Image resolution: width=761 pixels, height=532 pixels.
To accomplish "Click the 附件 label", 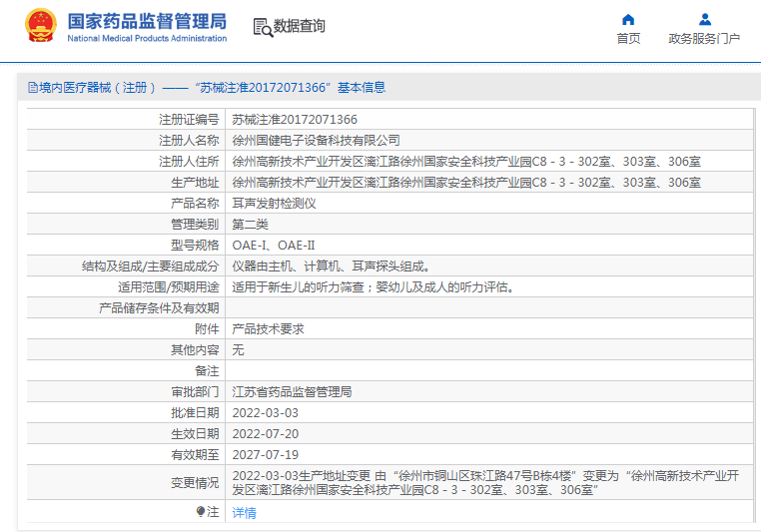I will tap(207, 328).
